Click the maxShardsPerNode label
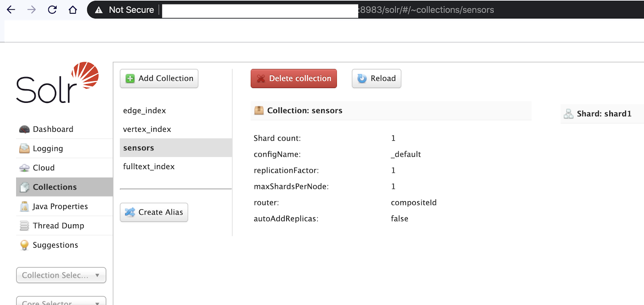 tap(291, 186)
